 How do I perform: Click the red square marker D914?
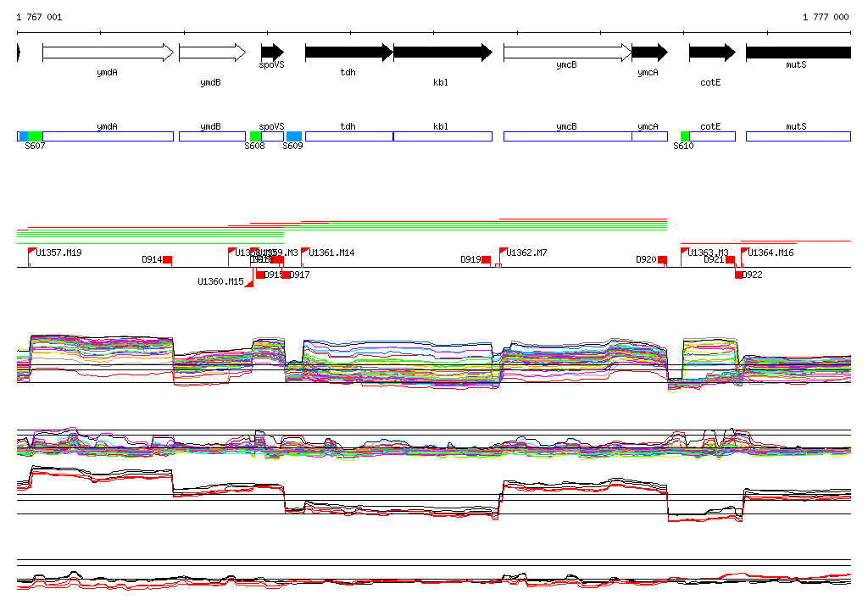click(168, 259)
